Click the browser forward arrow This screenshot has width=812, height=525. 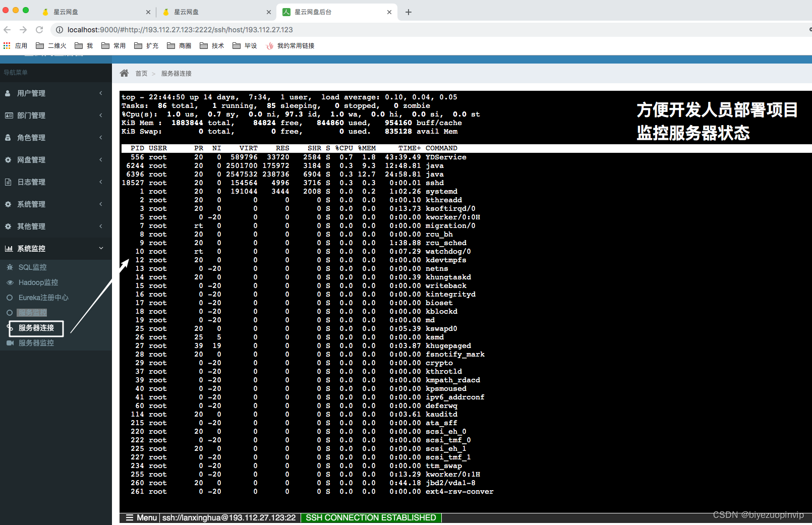tap(23, 30)
